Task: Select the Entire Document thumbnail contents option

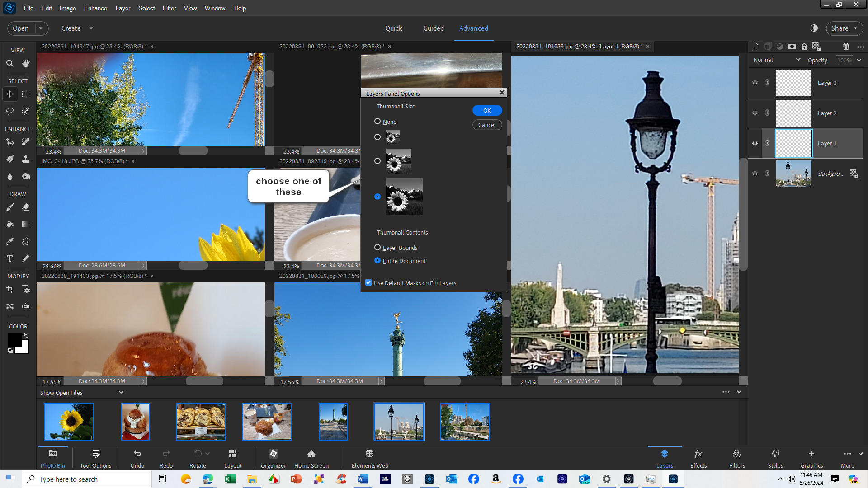Action: [x=378, y=261]
